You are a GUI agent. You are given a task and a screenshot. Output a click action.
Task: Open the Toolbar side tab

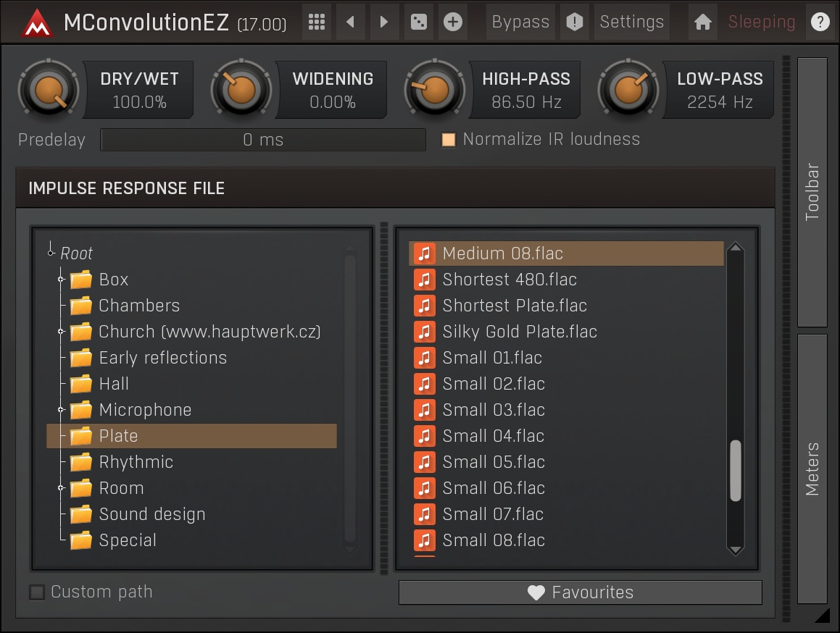(x=812, y=192)
